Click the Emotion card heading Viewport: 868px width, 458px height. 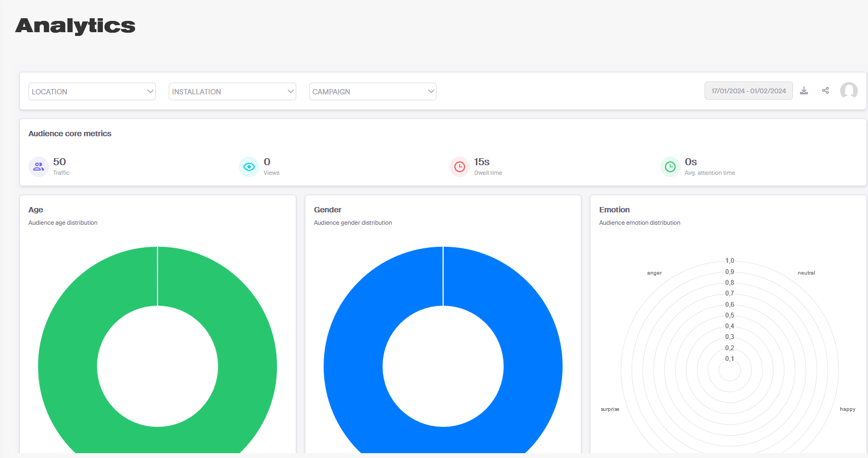point(615,210)
